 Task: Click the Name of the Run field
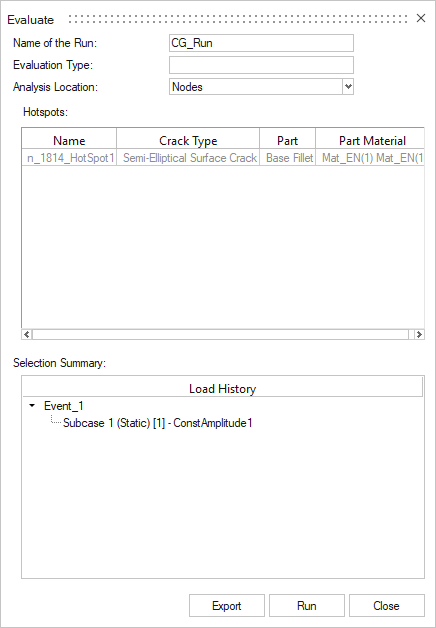pos(261,43)
